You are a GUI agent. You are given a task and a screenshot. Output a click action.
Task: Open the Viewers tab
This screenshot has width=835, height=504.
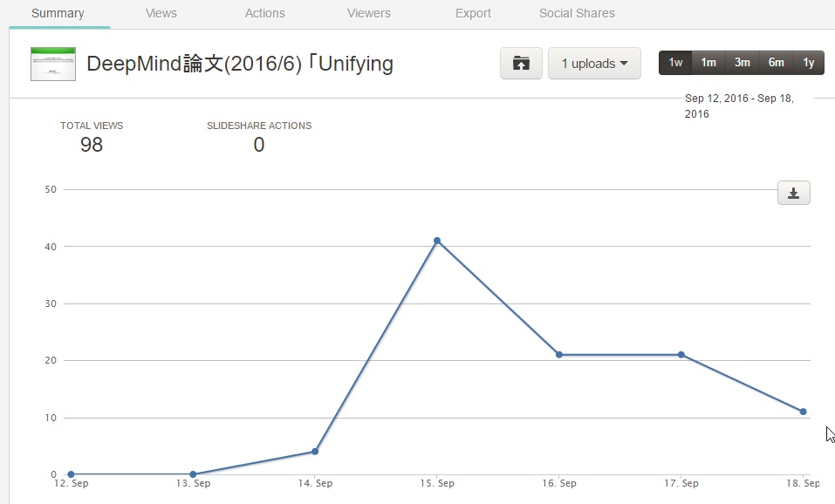click(x=368, y=13)
